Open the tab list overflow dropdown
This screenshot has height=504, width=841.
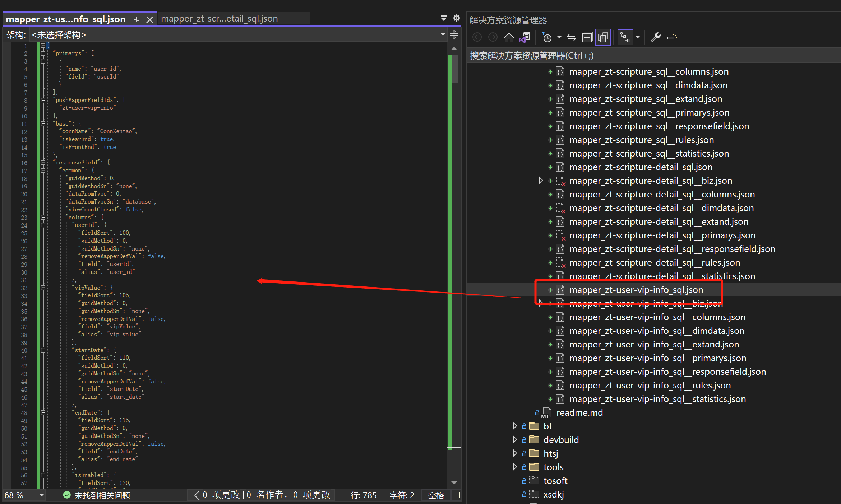(x=444, y=18)
